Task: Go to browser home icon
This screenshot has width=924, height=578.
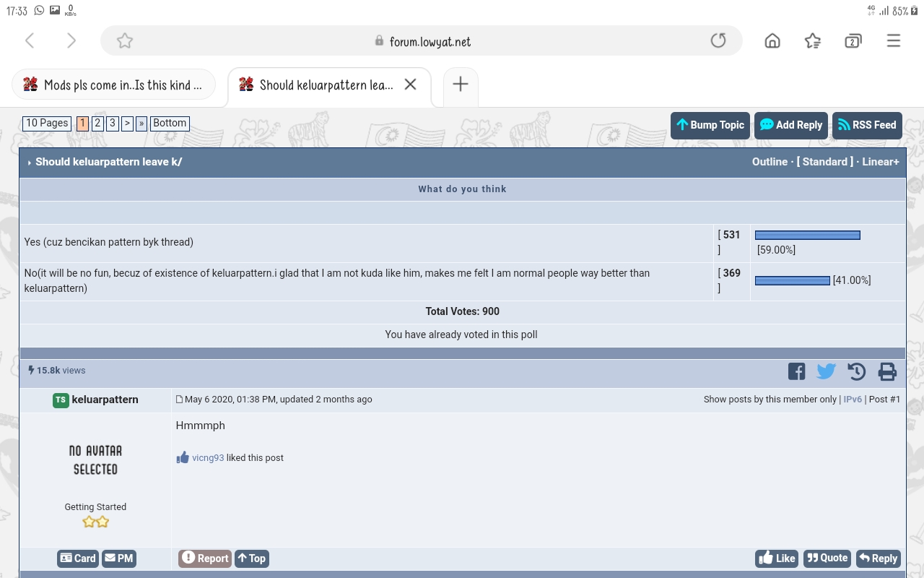Action: (x=772, y=41)
